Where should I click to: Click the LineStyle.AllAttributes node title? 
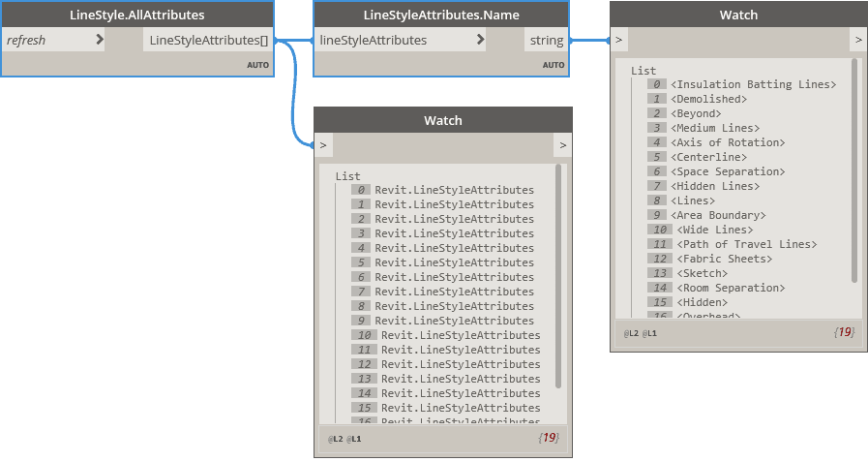(x=137, y=15)
